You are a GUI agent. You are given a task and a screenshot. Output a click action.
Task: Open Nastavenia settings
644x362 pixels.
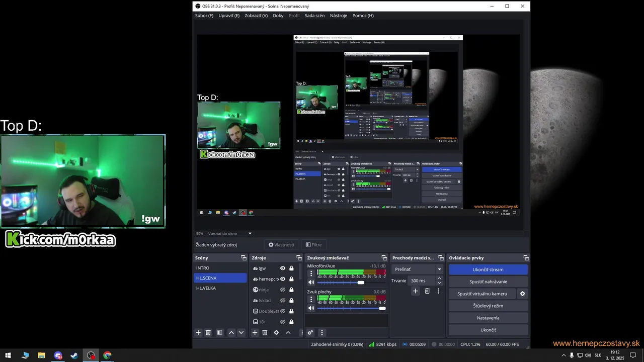[x=488, y=318]
